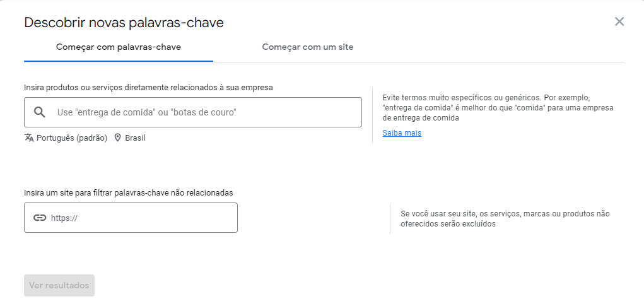Click the Descobrir novas palavras-chave heading
644x299 pixels.
(x=124, y=23)
